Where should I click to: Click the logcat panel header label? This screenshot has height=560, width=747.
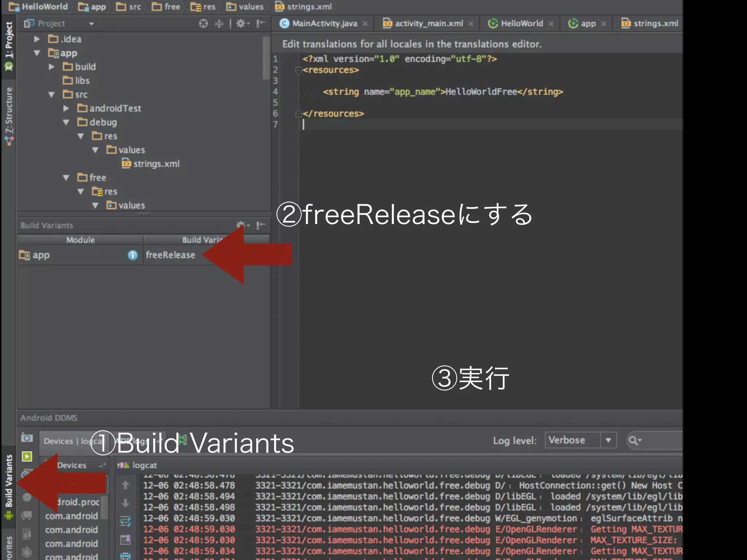pos(144,465)
